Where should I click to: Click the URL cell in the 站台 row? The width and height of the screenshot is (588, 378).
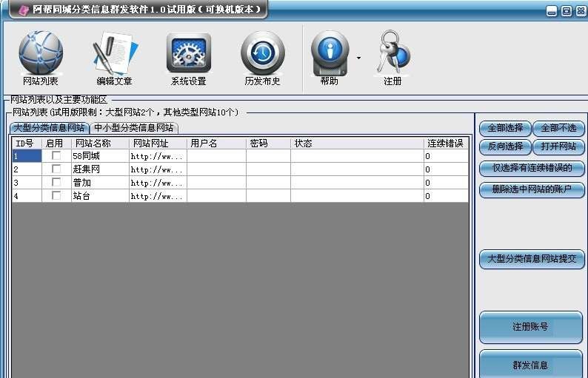158,196
